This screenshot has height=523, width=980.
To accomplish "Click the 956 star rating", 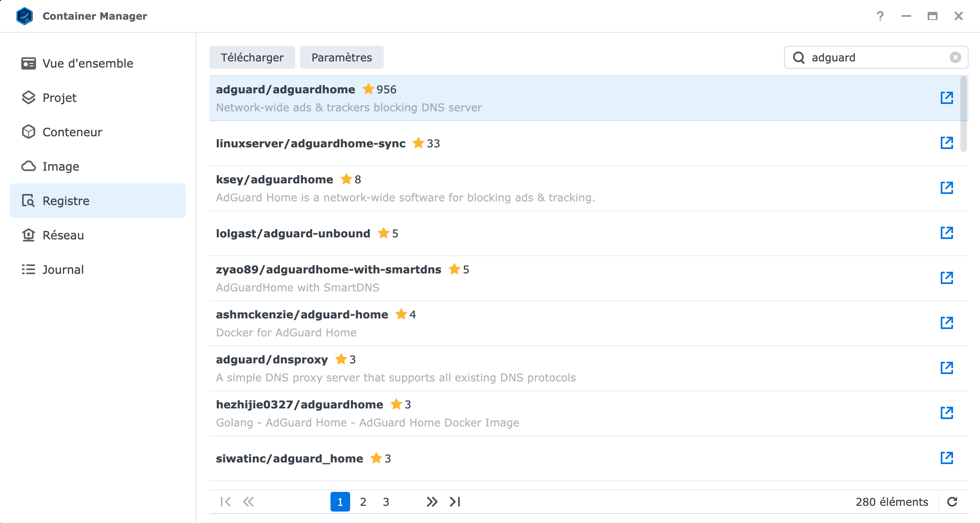I will point(380,89).
